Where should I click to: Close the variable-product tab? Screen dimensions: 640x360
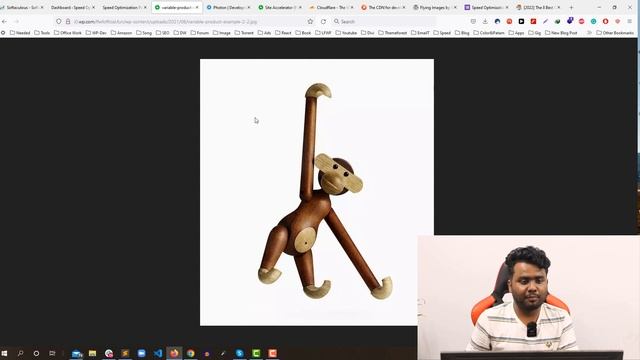pos(197,7)
